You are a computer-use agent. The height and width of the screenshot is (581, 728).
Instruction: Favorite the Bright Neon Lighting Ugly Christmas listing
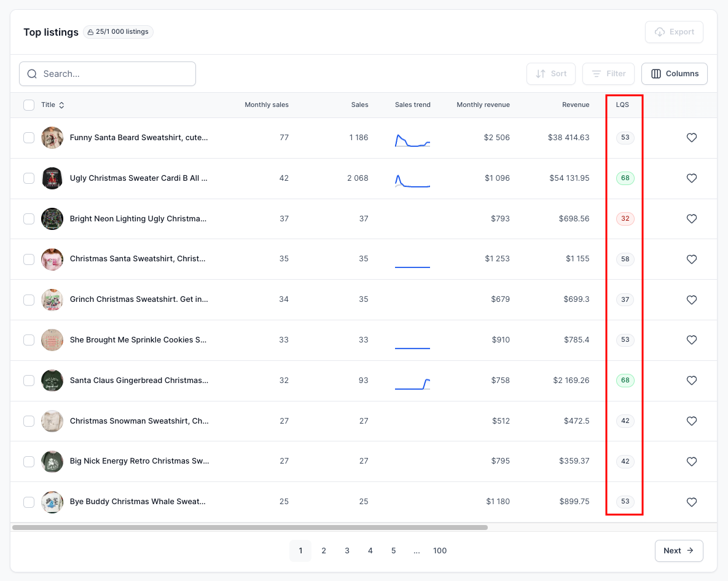click(x=691, y=218)
